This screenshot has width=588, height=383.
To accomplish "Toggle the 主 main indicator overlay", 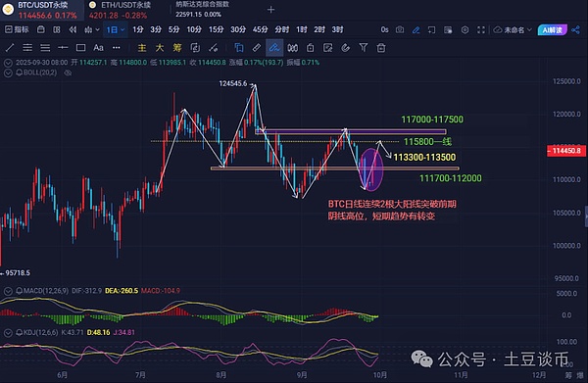I will [142, 48].
